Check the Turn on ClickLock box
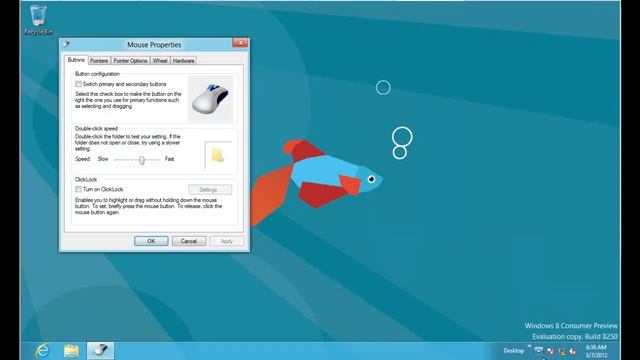The height and width of the screenshot is (360, 640). click(x=78, y=189)
